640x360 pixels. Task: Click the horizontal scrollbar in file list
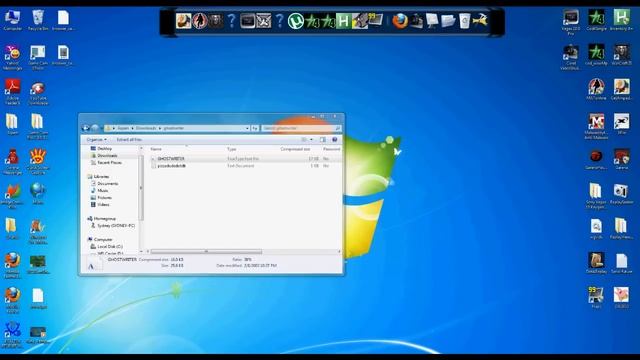click(x=206, y=251)
